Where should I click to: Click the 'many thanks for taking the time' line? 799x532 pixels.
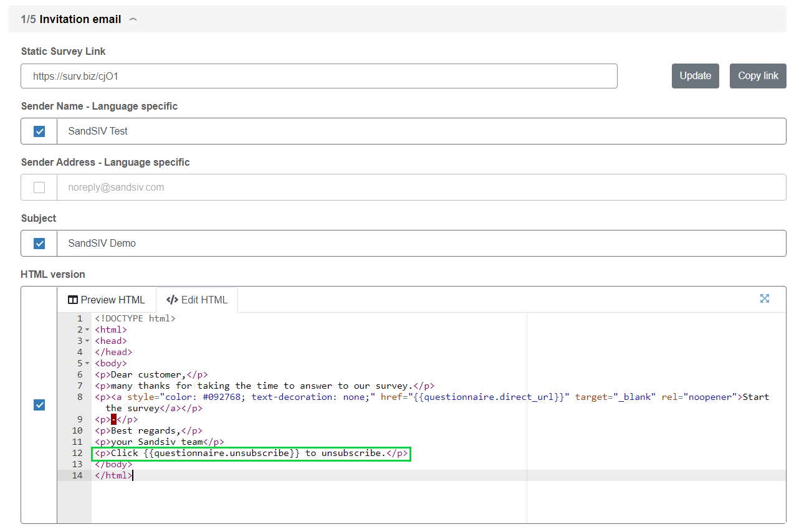tap(264, 386)
